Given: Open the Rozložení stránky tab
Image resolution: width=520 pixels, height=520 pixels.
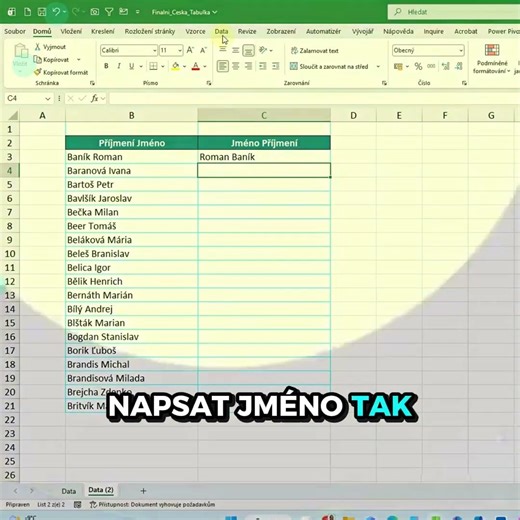Looking at the screenshot, I should point(150,31).
